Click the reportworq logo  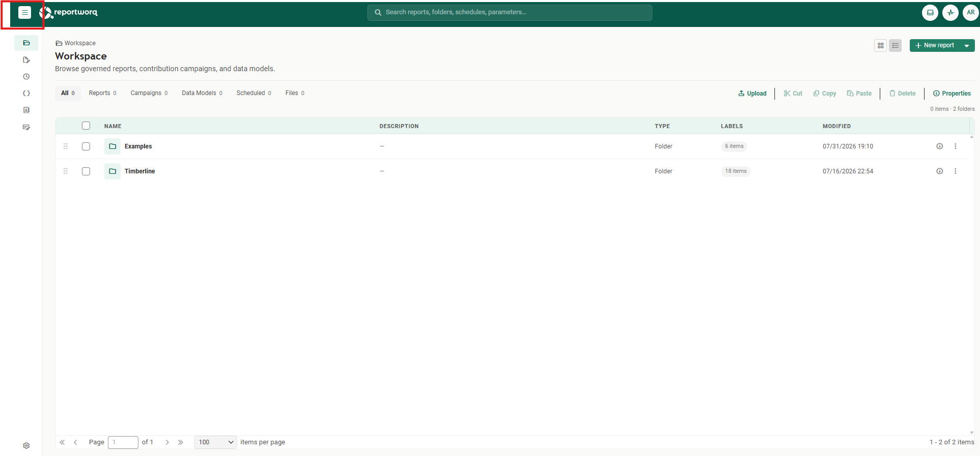tap(68, 13)
